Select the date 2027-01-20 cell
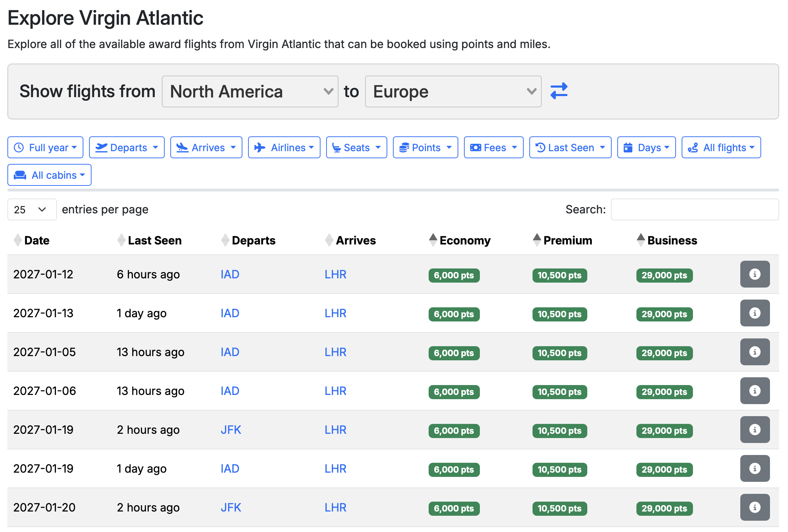Image resolution: width=788 pixels, height=532 pixels. tap(45, 507)
